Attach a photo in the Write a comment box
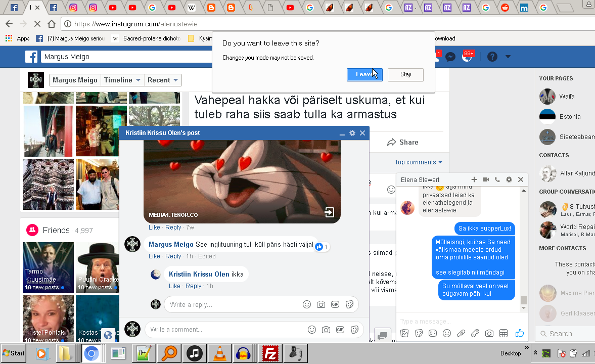 click(x=326, y=330)
